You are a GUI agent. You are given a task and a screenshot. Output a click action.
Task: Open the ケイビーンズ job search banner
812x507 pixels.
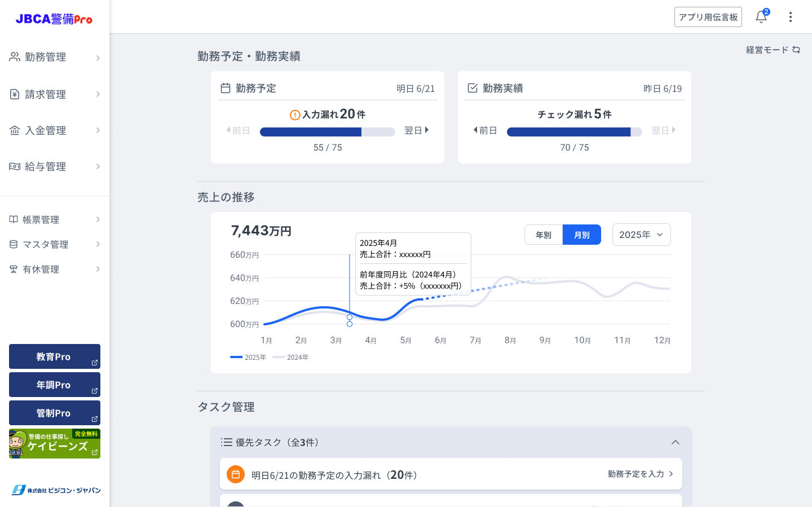(55, 444)
